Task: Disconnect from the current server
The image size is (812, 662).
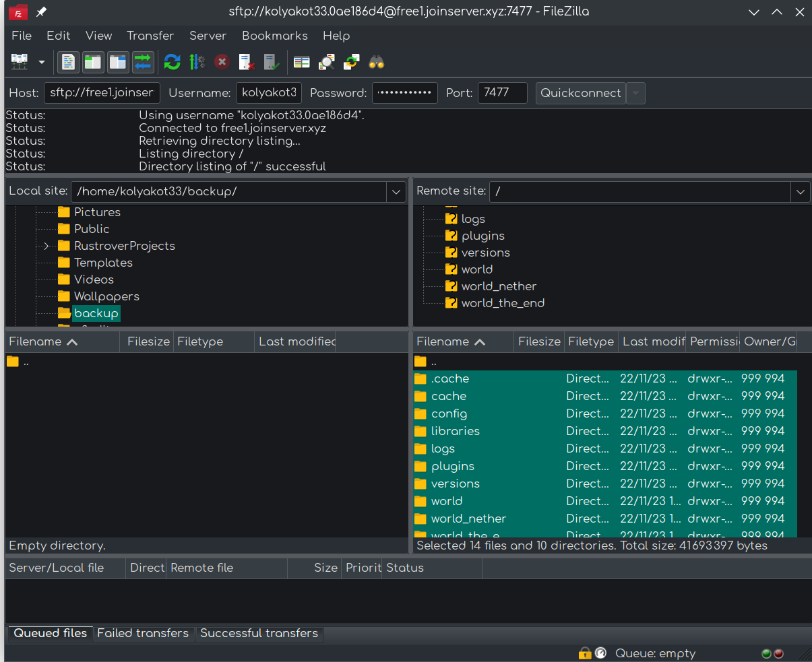Action: click(247, 63)
